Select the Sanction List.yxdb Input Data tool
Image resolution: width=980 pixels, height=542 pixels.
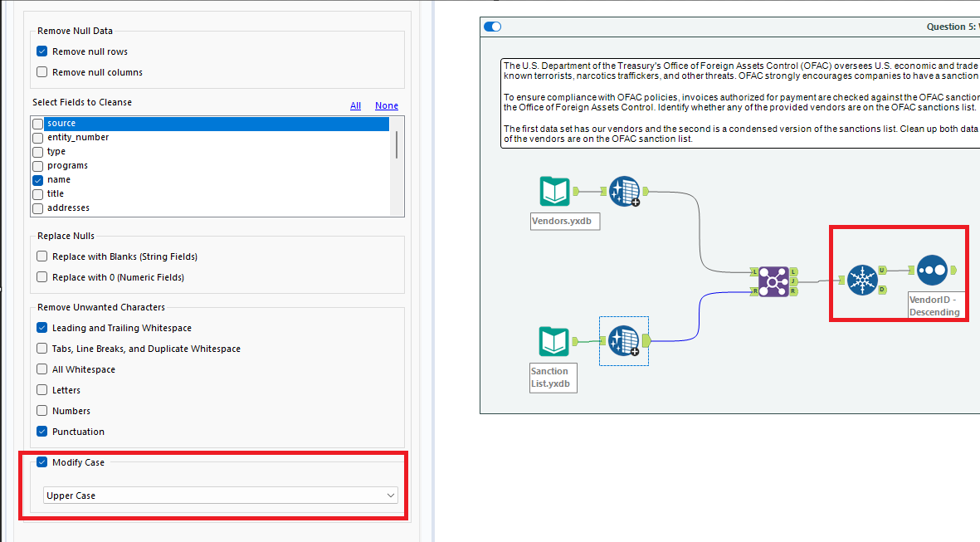553,342
